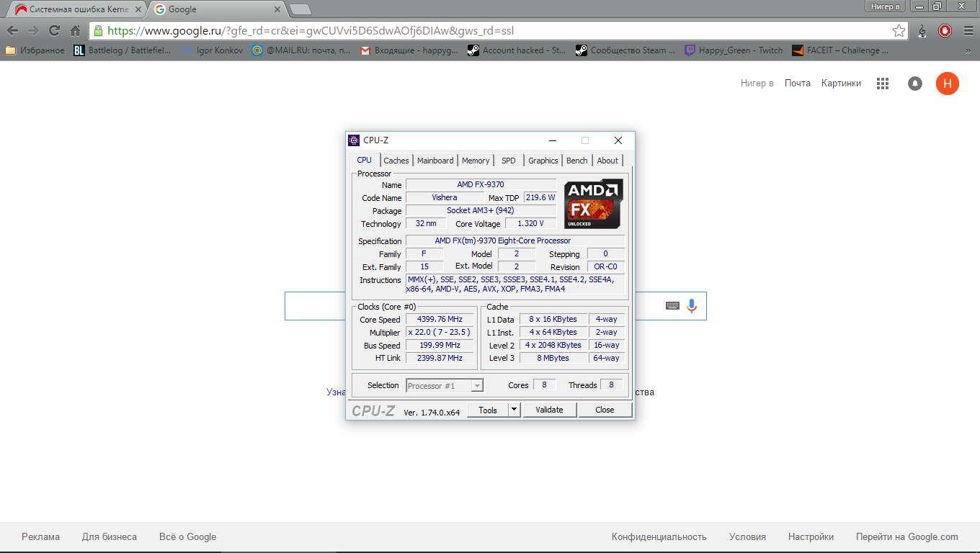
Task: Open the Для бизнеса footer link
Action: 110,537
